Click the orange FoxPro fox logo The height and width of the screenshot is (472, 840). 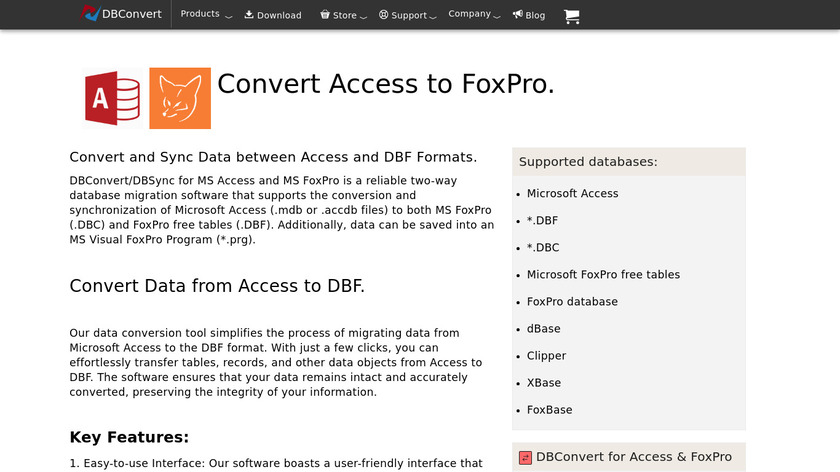(180, 98)
